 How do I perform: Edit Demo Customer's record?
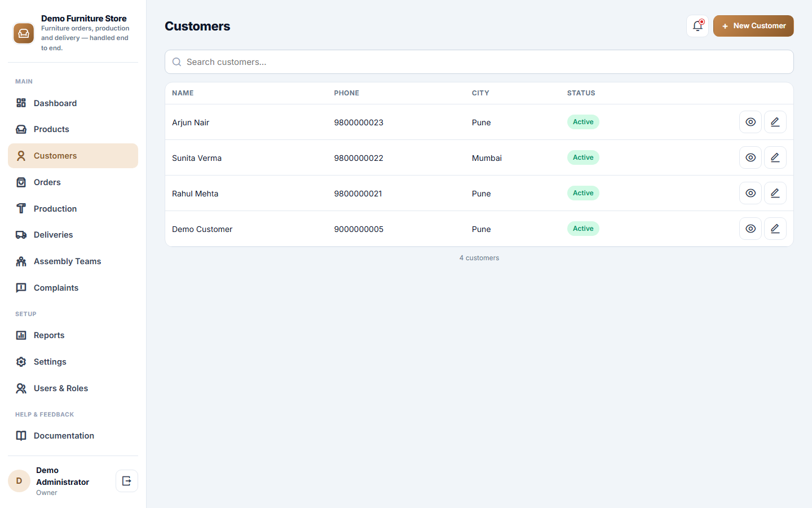point(775,229)
